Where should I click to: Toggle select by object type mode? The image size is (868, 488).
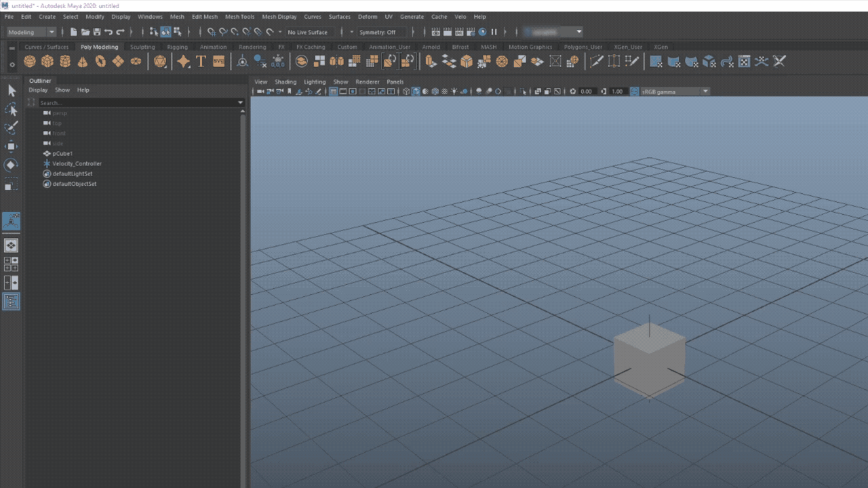165,32
